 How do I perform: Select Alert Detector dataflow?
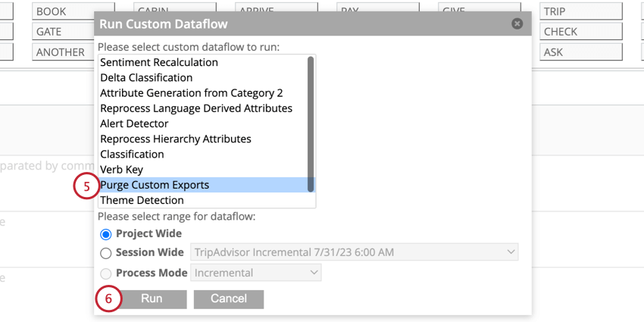coord(134,123)
